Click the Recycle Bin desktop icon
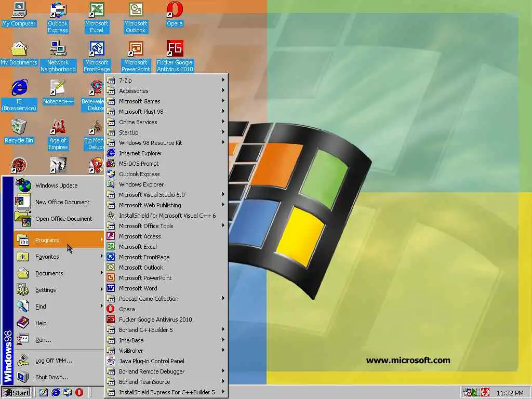This screenshot has height=399, width=532. pyautogui.click(x=19, y=131)
